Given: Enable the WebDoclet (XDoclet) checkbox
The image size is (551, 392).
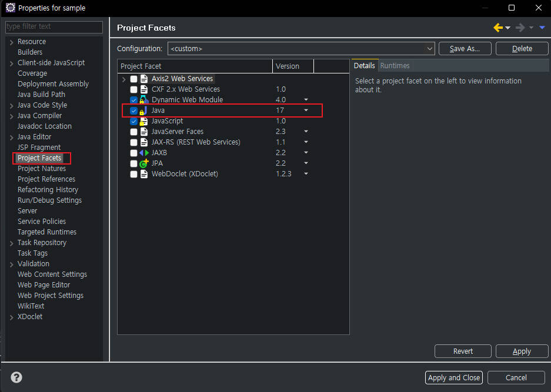Looking at the screenshot, I should 133,174.
